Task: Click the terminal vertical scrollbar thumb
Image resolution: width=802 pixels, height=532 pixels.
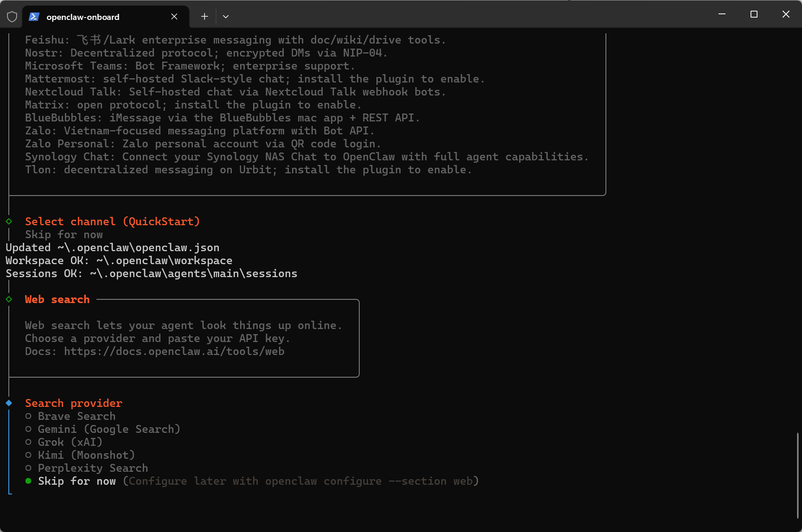Action: pos(797,475)
